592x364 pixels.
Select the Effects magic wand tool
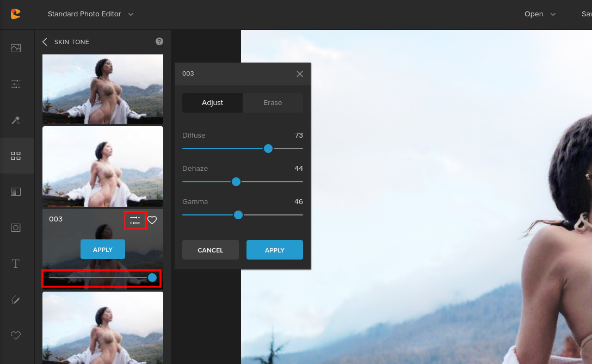coord(16,120)
